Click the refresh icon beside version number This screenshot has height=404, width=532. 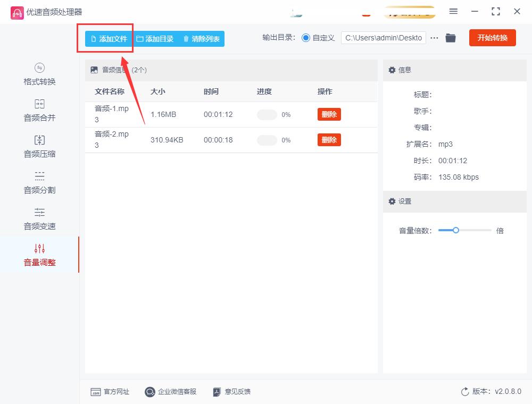tap(463, 392)
